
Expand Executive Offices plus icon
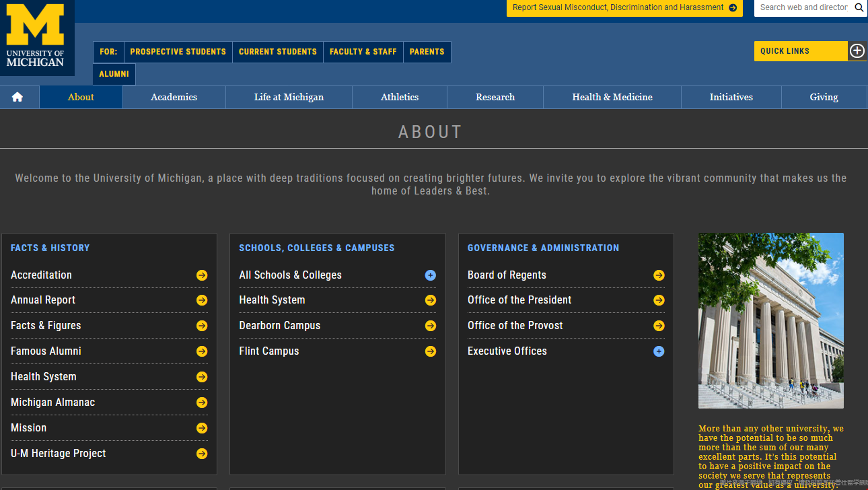[659, 351]
